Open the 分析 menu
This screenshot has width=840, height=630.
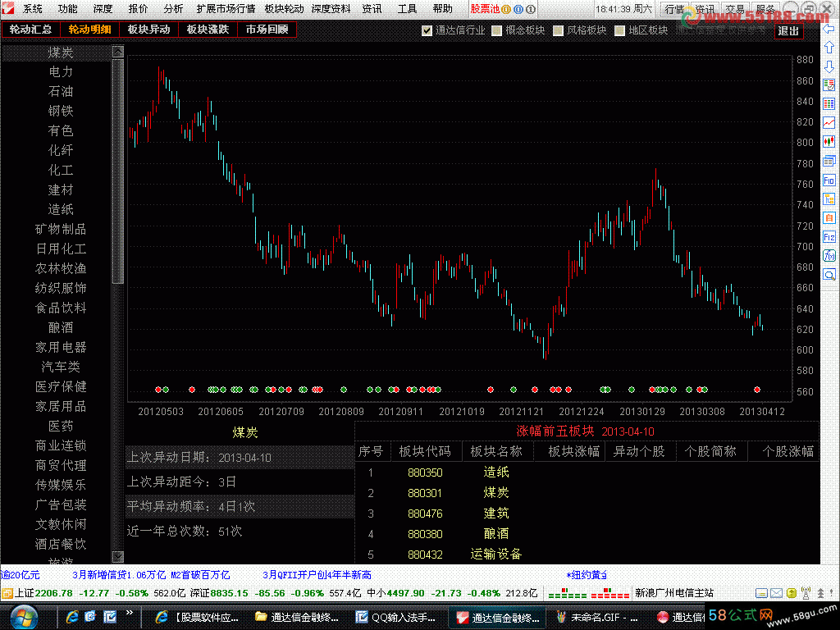[x=173, y=9]
